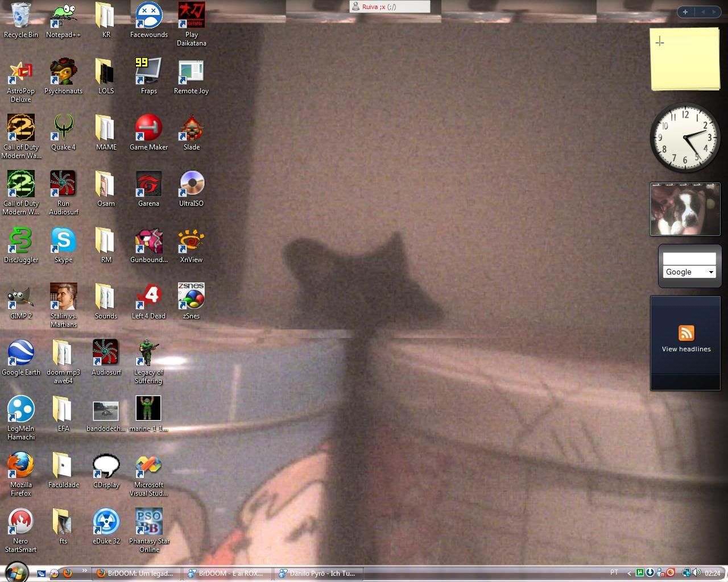Screen dimensions: 728x582
Task: Click the PT language indicator
Action: 614,572
